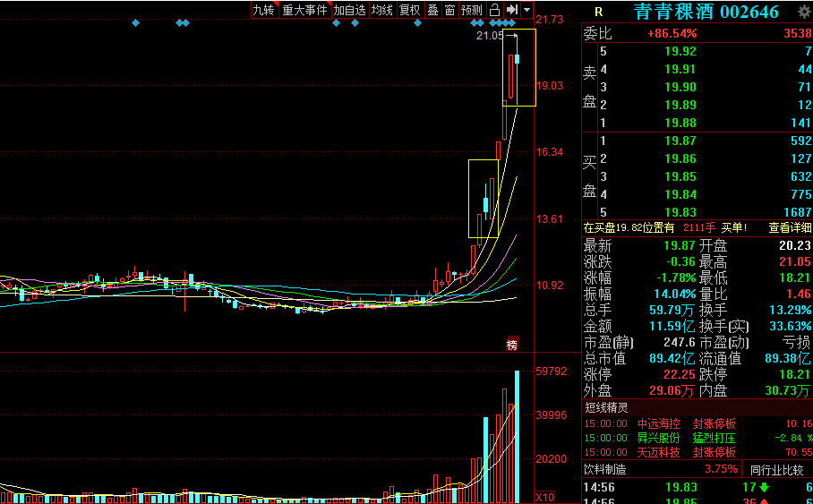The height and width of the screenshot is (504, 813).
Task: Click the jump-to-end arrow icon
Action: tap(512, 10)
